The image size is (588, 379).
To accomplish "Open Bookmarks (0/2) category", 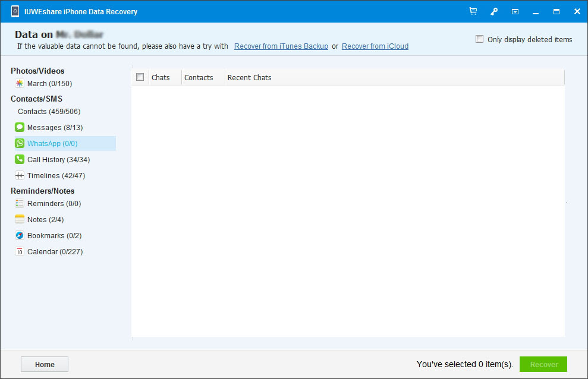I will click(x=54, y=236).
